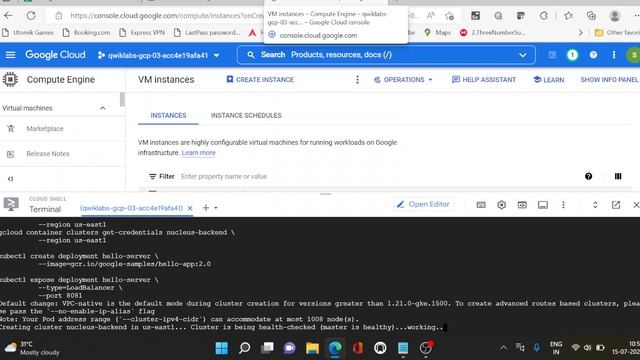Open the Google Cloud navigation hamburger menu
This screenshot has height=360, width=640.
(10, 55)
